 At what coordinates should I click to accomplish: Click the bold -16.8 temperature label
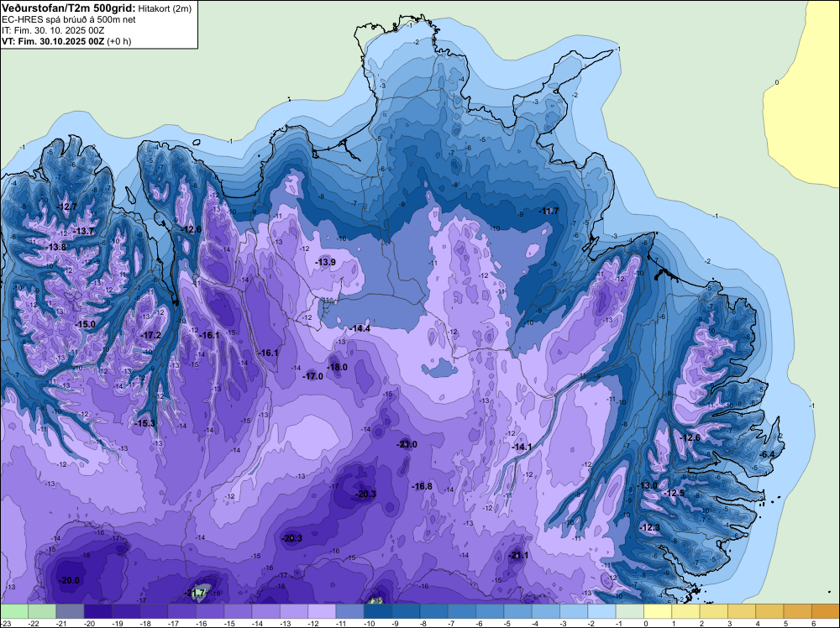point(423,486)
